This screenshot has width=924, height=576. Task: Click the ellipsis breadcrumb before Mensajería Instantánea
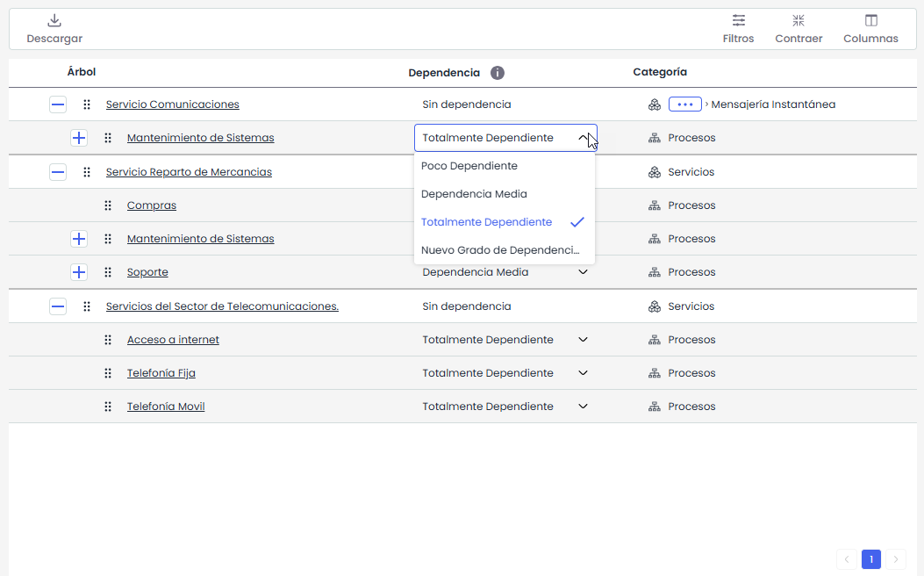click(x=684, y=104)
